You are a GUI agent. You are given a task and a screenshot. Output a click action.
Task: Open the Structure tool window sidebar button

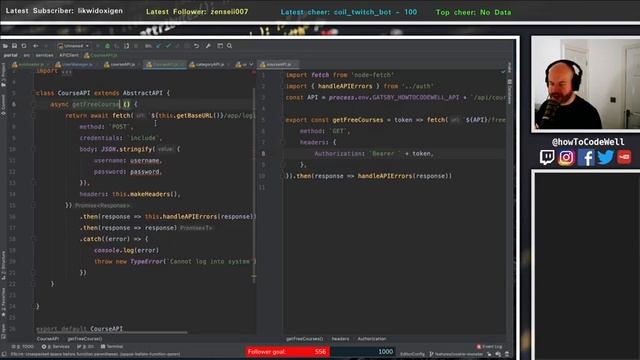tap(3, 266)
